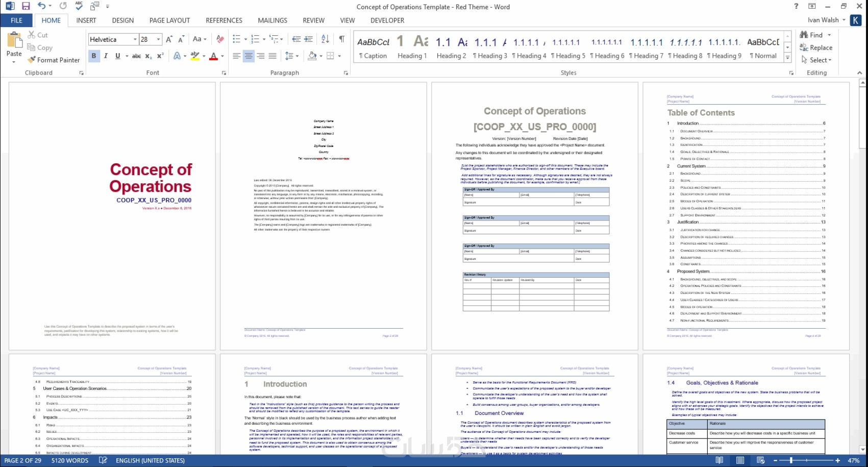This screenshot has width=868, height=467.
Task: Open the font color picker dropdown
Action: [x=222, y=56]
